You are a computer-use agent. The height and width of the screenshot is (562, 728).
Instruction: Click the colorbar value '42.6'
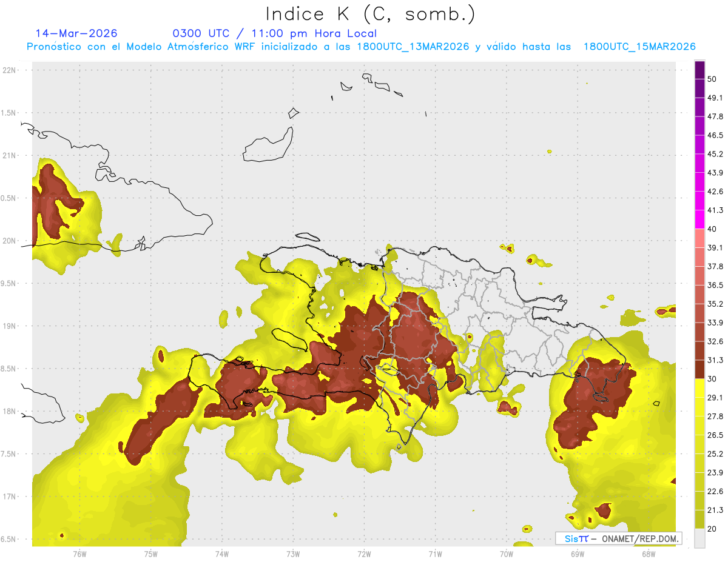(x=715, y=192)
